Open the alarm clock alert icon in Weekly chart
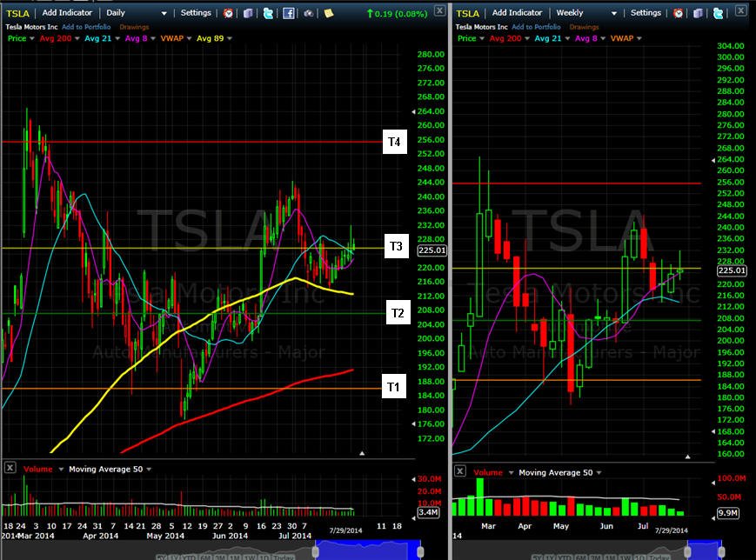The height and width of the screenshot is (560, 756). click(678, 13)
